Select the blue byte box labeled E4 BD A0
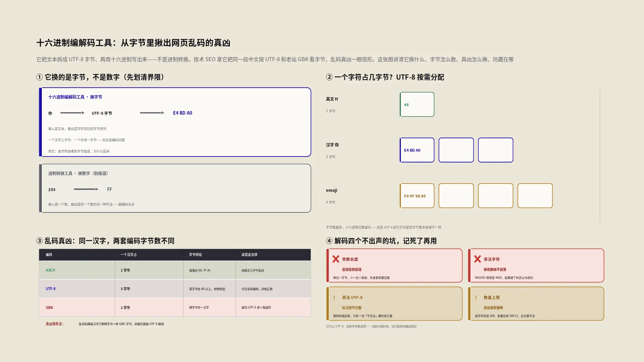 (417, 150)
